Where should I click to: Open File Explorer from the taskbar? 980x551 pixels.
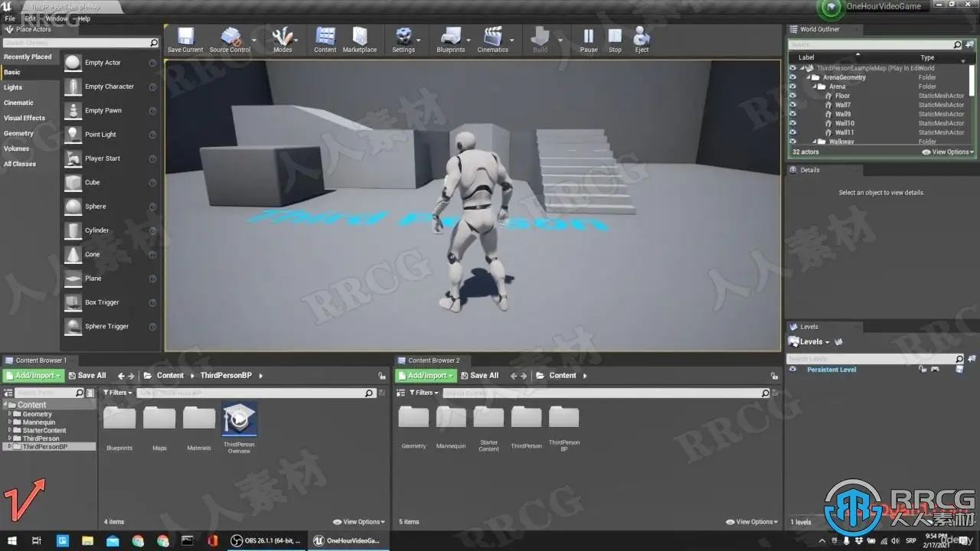pos(87,541)
